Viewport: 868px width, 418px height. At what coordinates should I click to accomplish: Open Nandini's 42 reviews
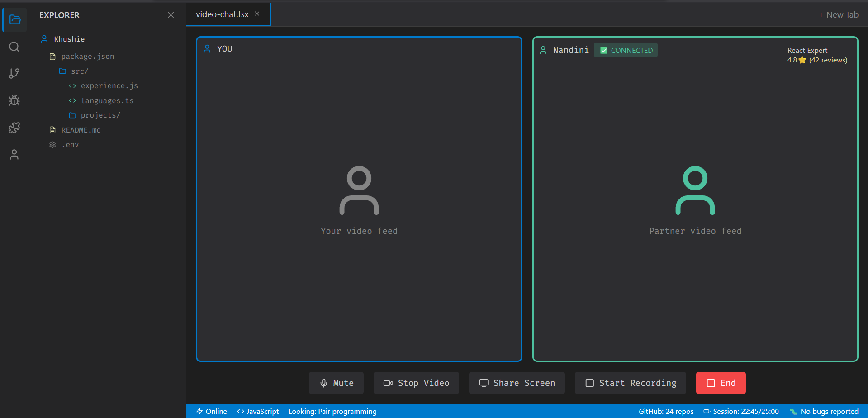pyautogui.click(x=828, y=60)
